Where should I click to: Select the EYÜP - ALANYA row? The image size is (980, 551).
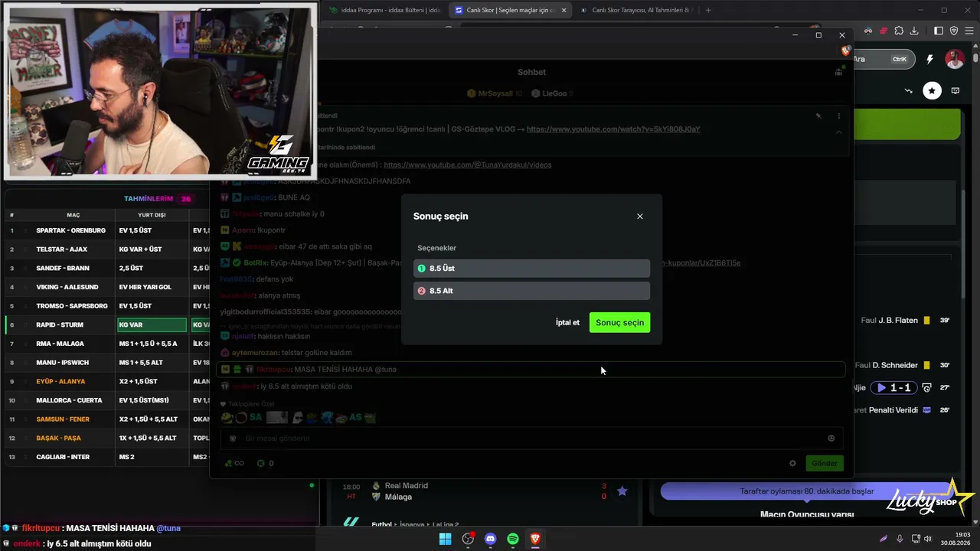pos(107,381)
